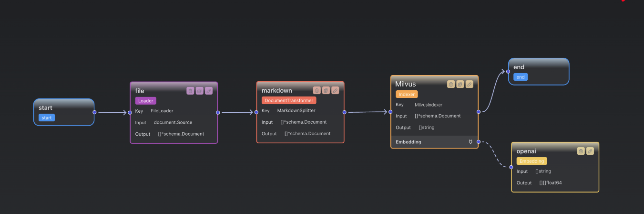Click the blue end tag

coord(521,77)
